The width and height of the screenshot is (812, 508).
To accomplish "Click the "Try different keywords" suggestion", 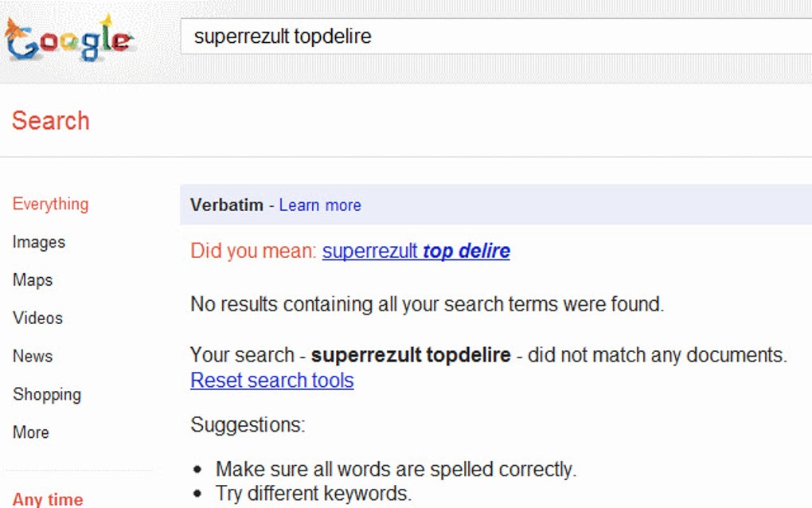I will [314, 494].
